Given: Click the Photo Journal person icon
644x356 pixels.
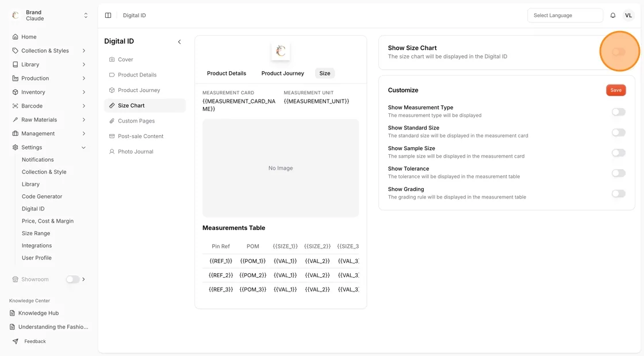Looking at the screenshot, I should [x=112, y=151].
